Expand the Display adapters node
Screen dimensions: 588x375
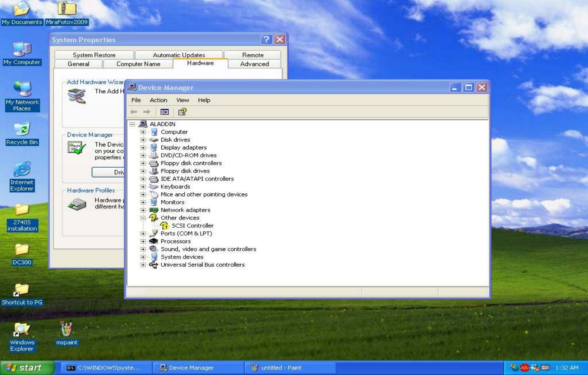pos(143,148)
